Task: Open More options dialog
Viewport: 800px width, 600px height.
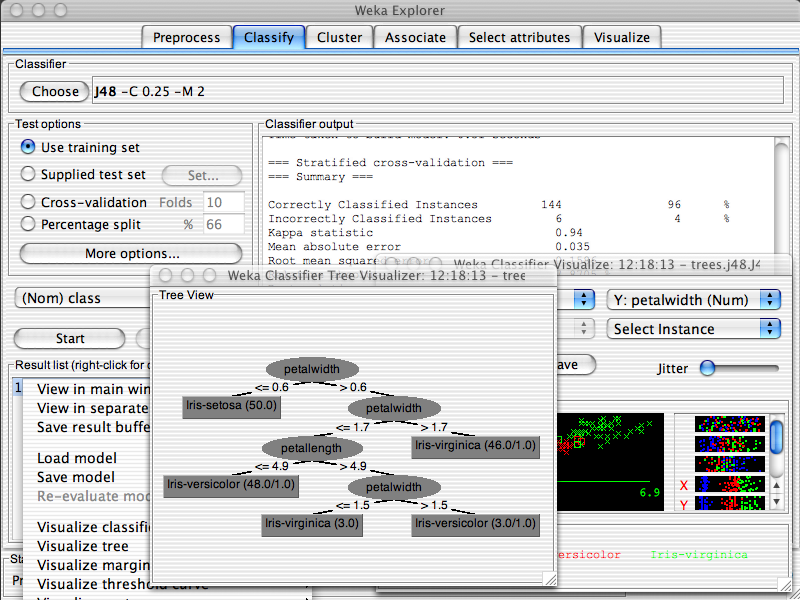Action: (130, 253)
